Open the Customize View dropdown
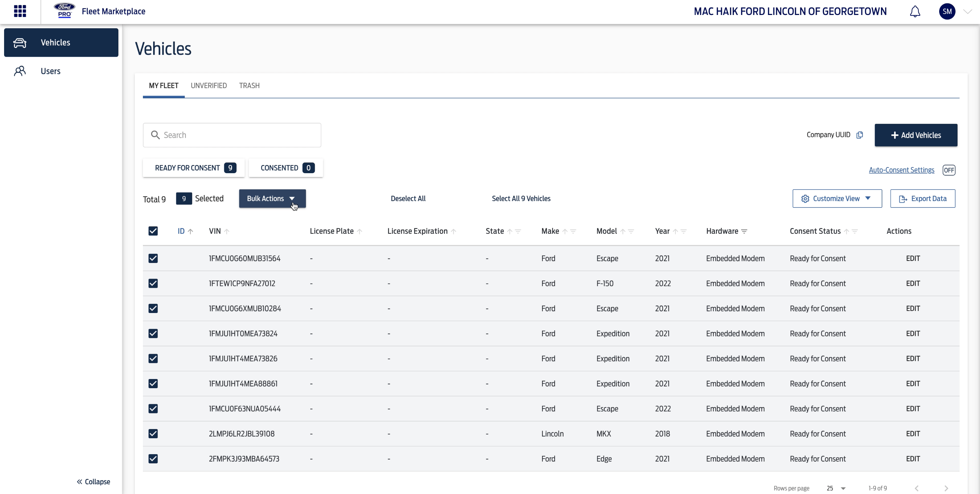This screenshot has height=494, width=980. pos(837,198)
